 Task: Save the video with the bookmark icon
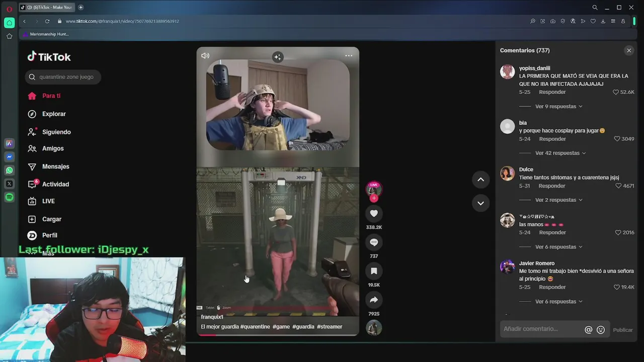pyautogui.click(x=374, y=271)
